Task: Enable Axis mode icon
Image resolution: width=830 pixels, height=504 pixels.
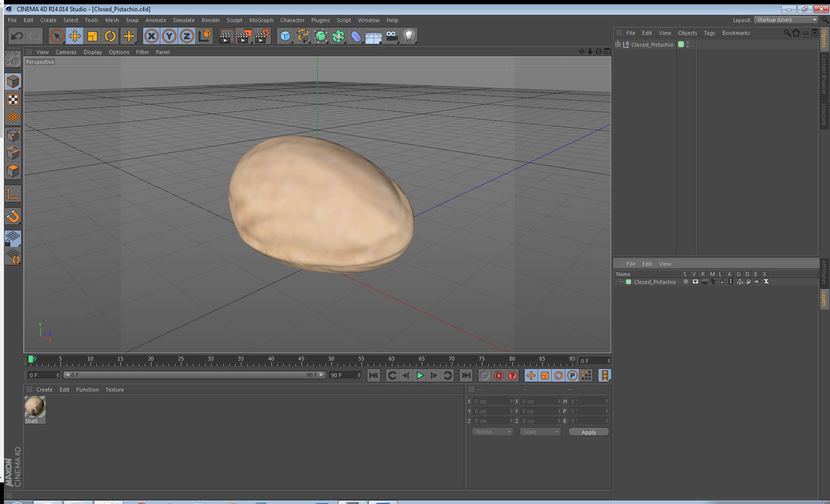Action: click(13, 194)
